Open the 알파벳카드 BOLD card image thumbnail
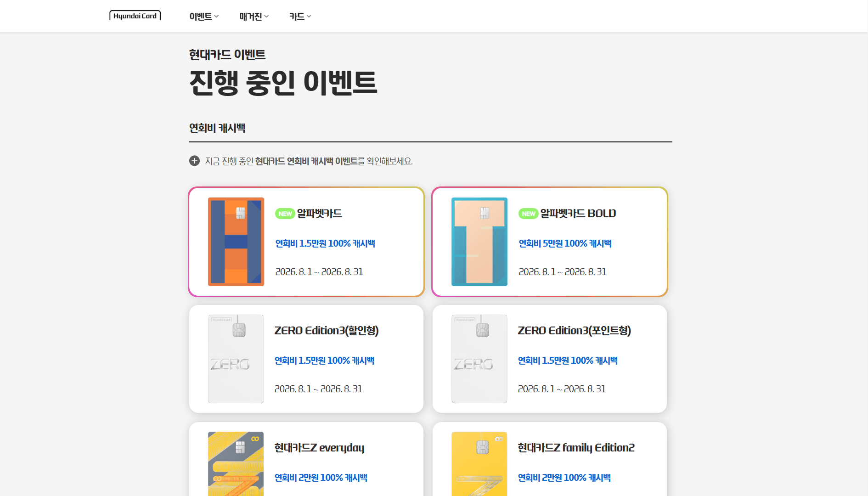Viewport: 868px width, 496px height. click(x=479, y=242)
